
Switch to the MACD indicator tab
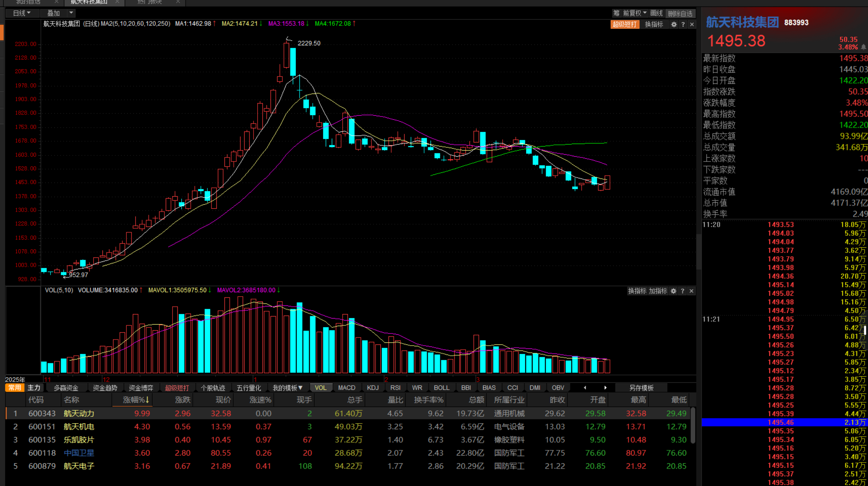point(346,388)
